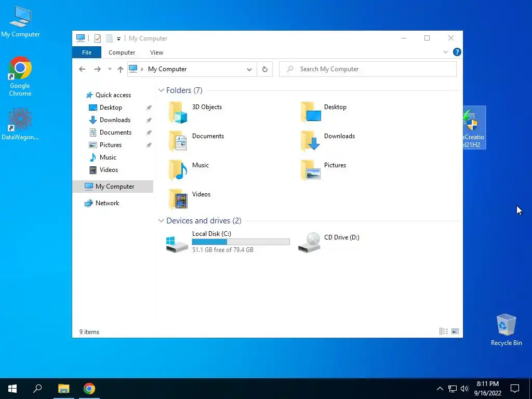Switch to the View ribbon tab
This screenshot has width=532, height=399.
156,52
